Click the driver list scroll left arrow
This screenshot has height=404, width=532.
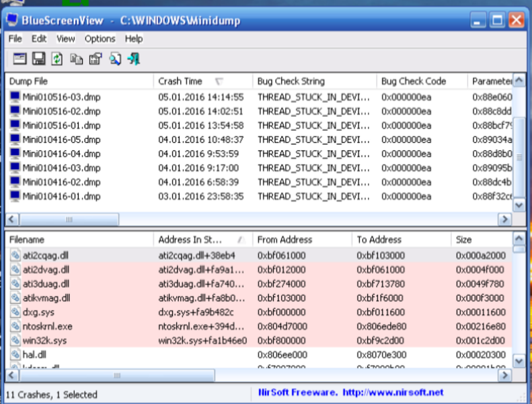pos(12,376)
